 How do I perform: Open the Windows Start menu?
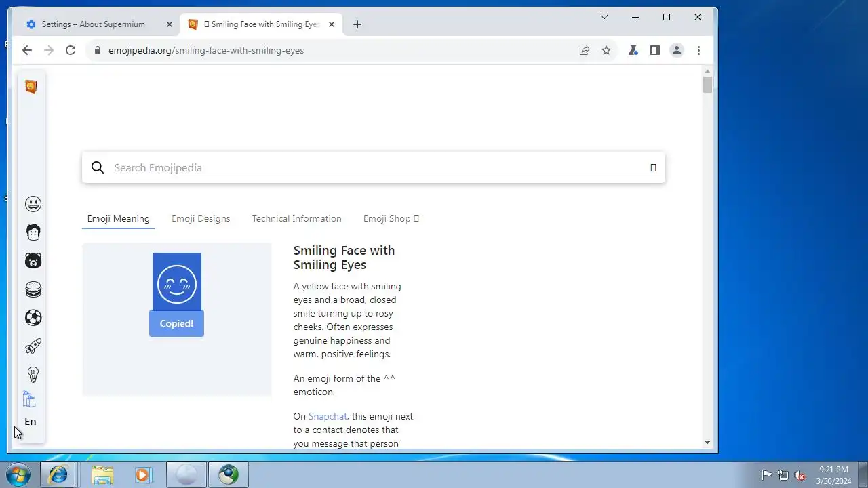[x=19, y=474]
